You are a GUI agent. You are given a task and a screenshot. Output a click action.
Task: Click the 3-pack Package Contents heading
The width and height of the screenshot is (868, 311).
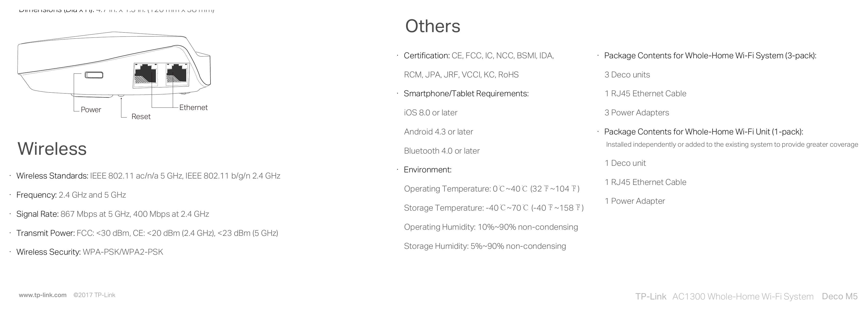(710, 56)
